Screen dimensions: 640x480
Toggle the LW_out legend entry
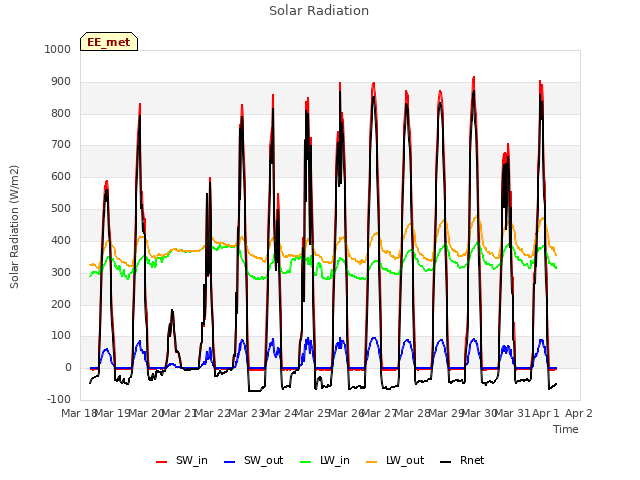click(x=395, y=460)
